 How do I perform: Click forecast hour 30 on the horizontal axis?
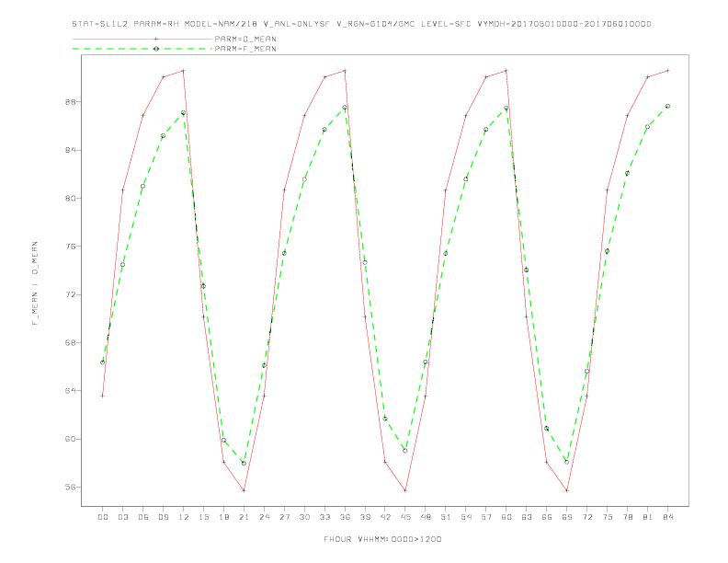304,517
